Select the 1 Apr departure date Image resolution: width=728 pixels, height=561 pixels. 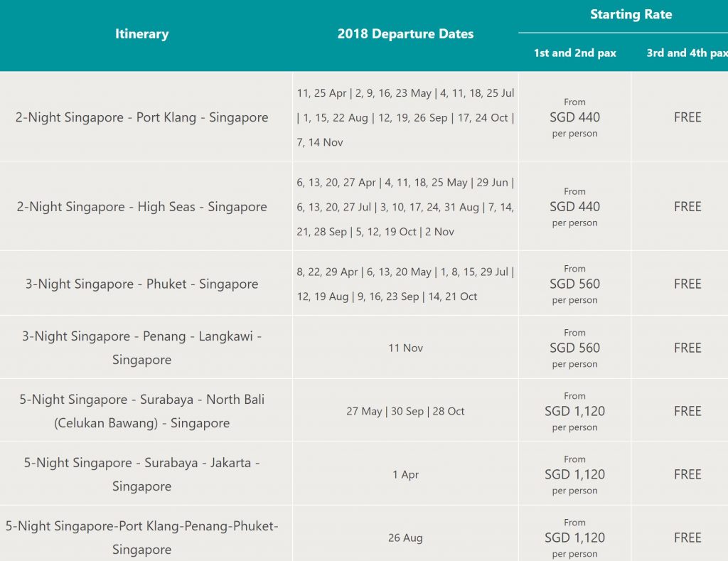click(405, 474)
